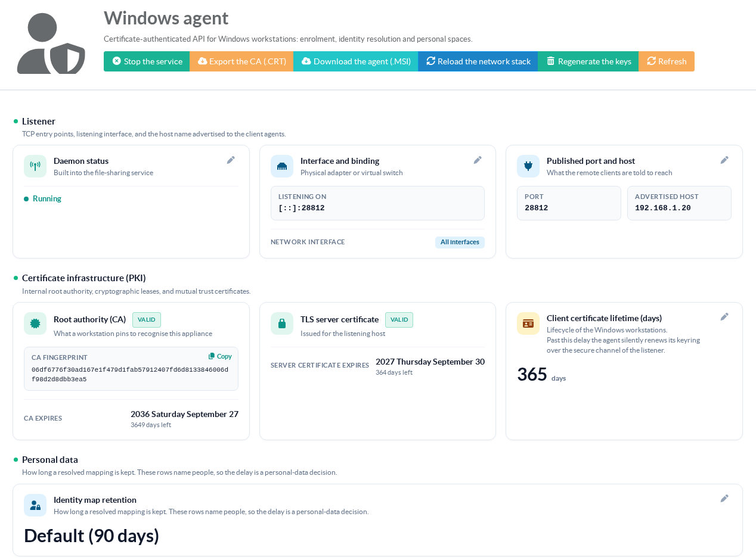Click server expiry 2027 Thursday September 30
This screenshot has height=560, width=756.
point(430,362)
